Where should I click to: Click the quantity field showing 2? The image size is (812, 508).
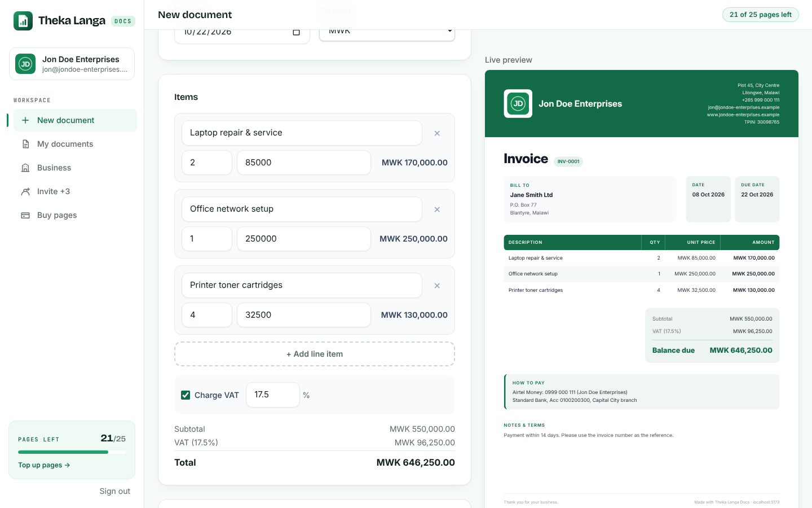point(207,163)
